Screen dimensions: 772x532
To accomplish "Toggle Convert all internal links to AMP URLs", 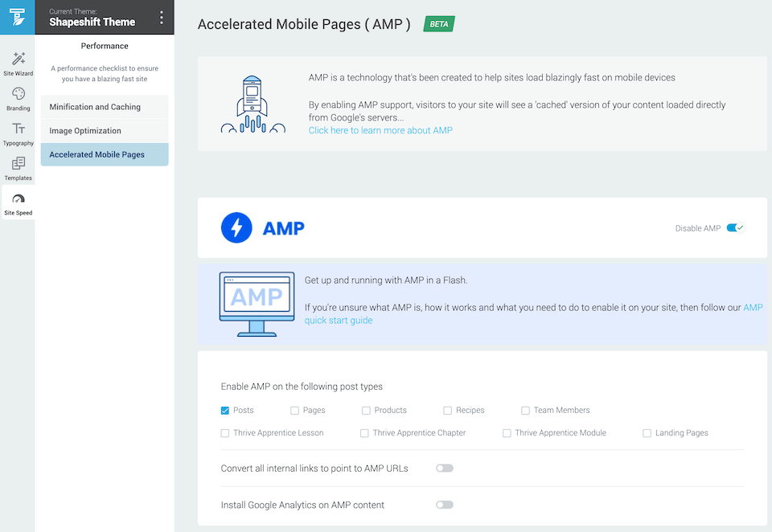I will (x=444, y=468).
